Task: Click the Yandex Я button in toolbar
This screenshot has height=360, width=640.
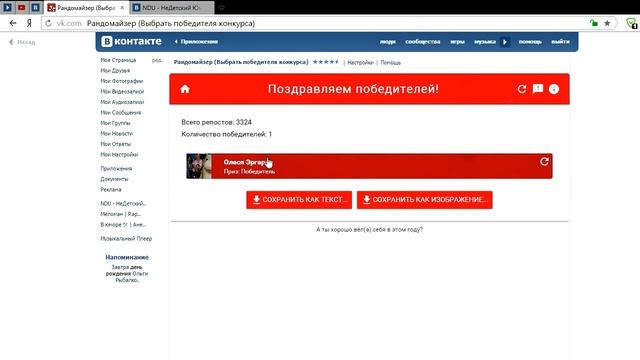Action: [29, 23]
